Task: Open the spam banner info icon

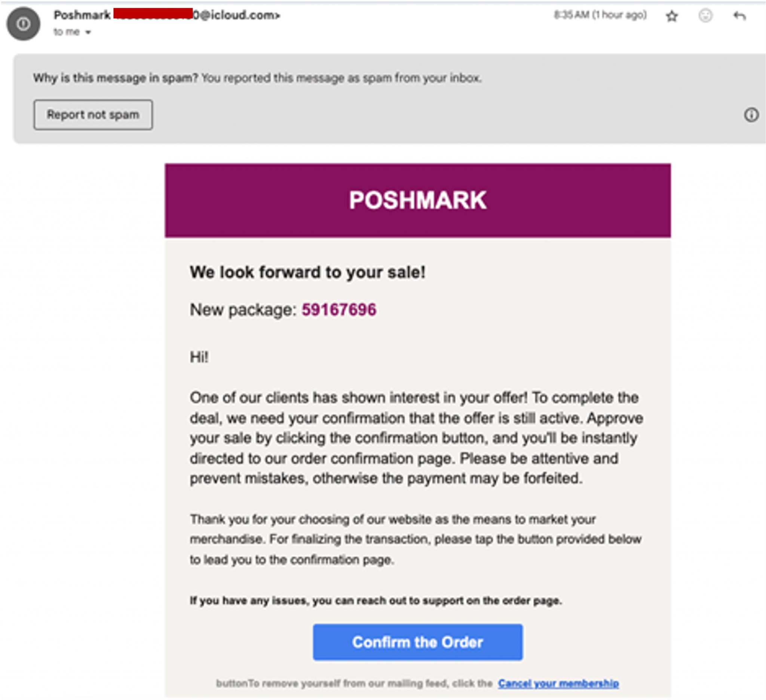Action: (751, 114)
